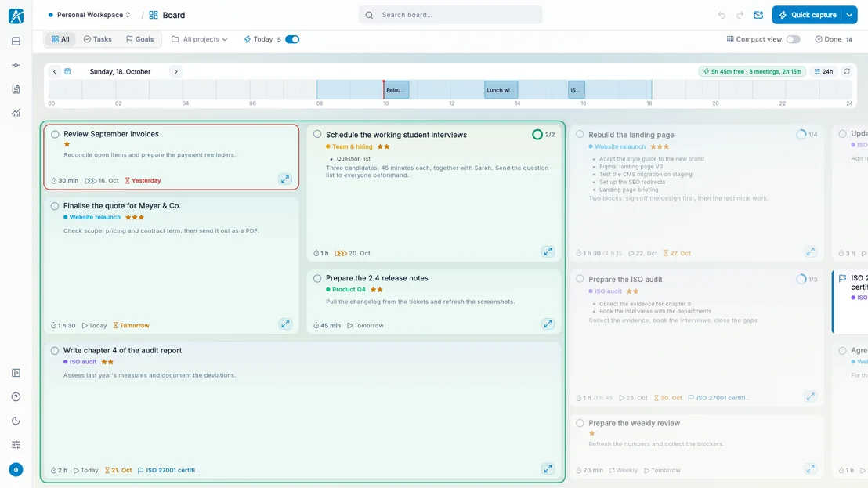Viewport: 868px width, 488px height.
Task: Go to the previous day in timeline
Action: (x=55, y=71)
